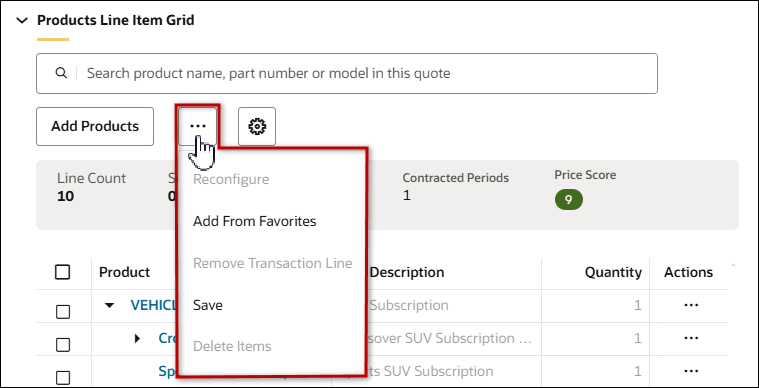Click the Product column header

point(125,272)
